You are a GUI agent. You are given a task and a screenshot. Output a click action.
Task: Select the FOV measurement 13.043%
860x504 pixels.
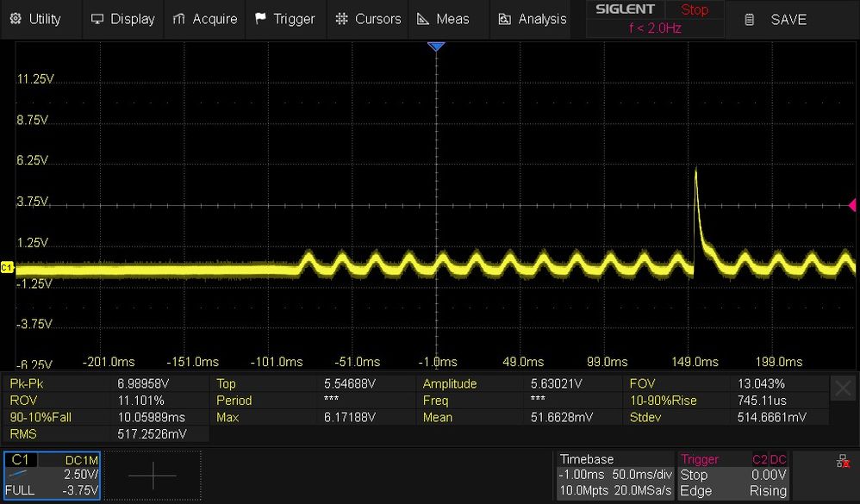click(x=726, y=383)
